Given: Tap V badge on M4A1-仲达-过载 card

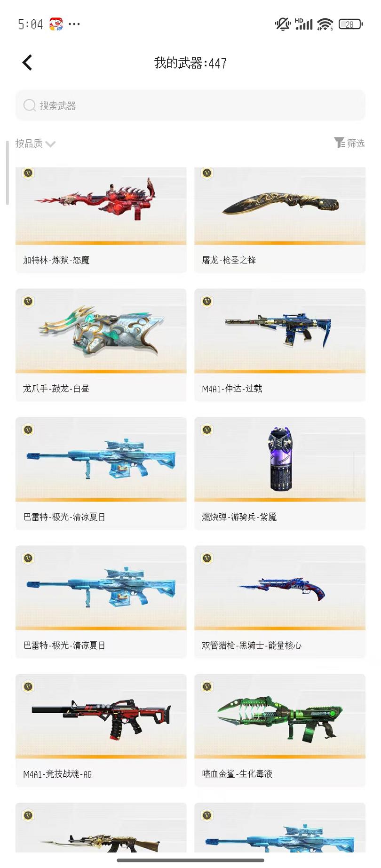Looking at the screenshot, I should (207, 301).
